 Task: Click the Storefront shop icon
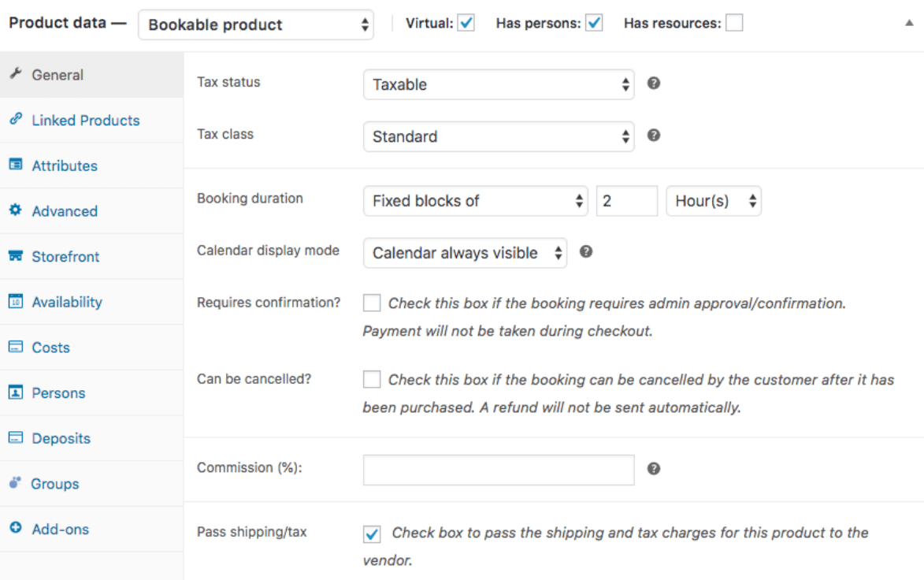(x=15, y=256)
